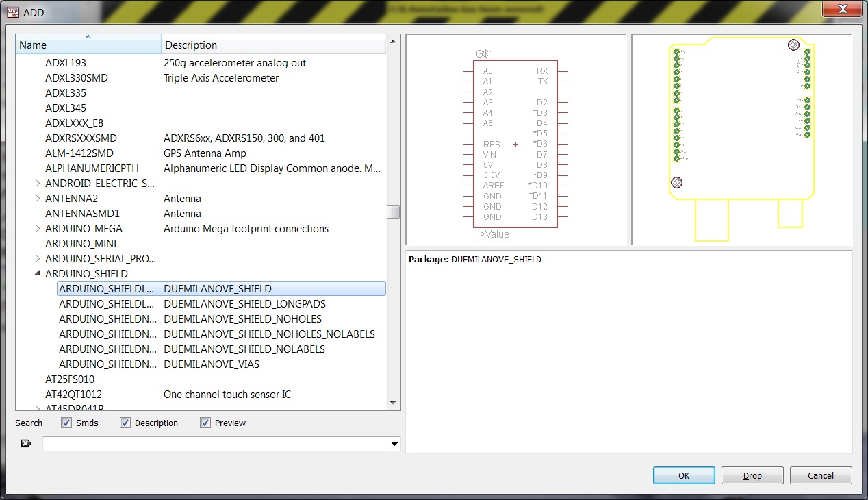Select the ANDROID-ELECTRIC_S... library name

101,184
